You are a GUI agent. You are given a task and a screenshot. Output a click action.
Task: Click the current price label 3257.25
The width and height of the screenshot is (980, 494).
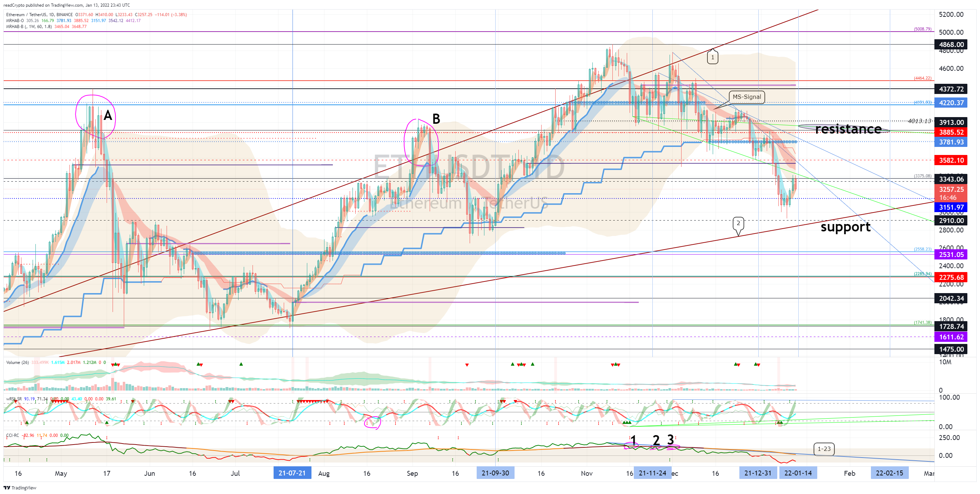pos(951,189)
